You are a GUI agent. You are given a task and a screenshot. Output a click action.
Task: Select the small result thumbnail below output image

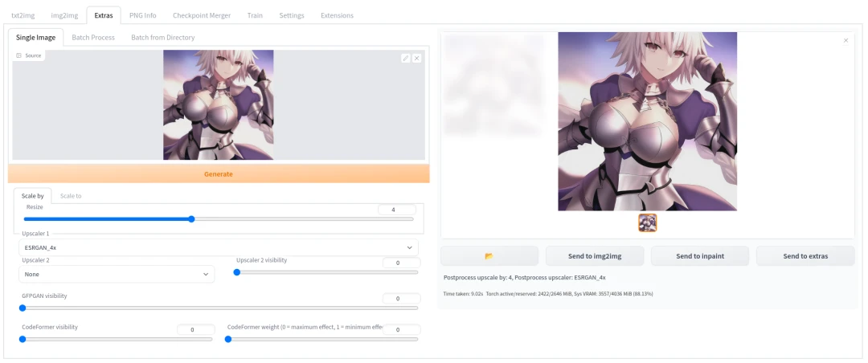pos(648,223)
